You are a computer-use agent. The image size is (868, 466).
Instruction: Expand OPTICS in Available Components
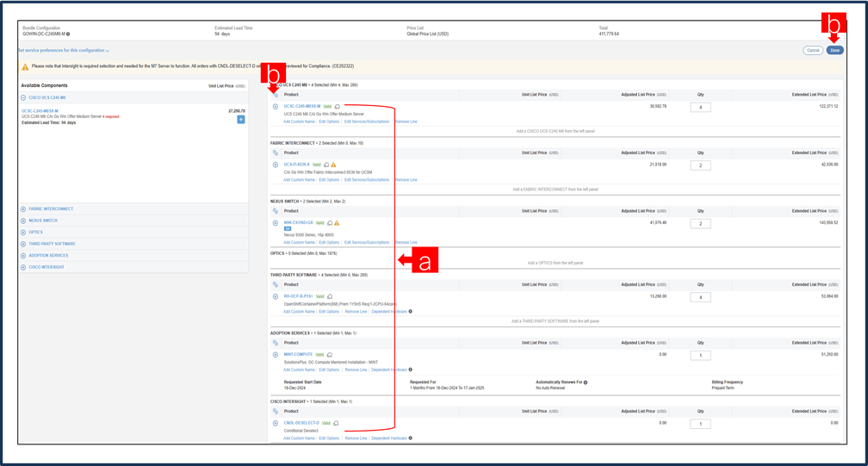23,233
